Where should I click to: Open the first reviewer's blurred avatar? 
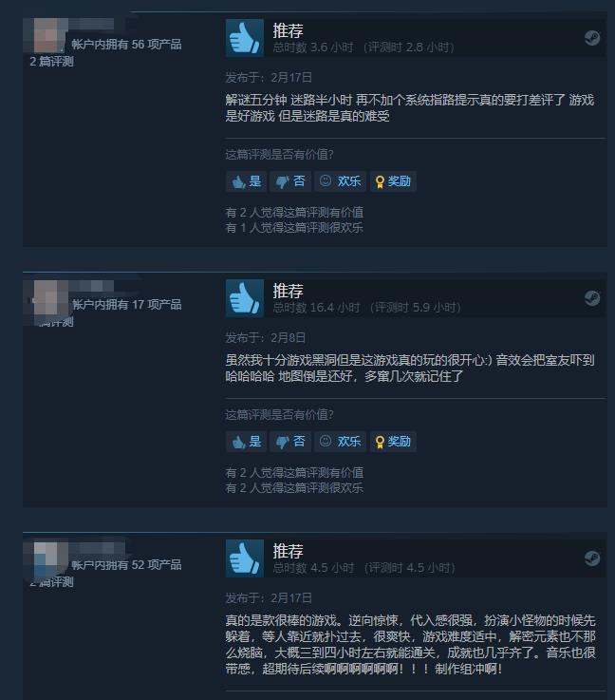coord(49,35)
